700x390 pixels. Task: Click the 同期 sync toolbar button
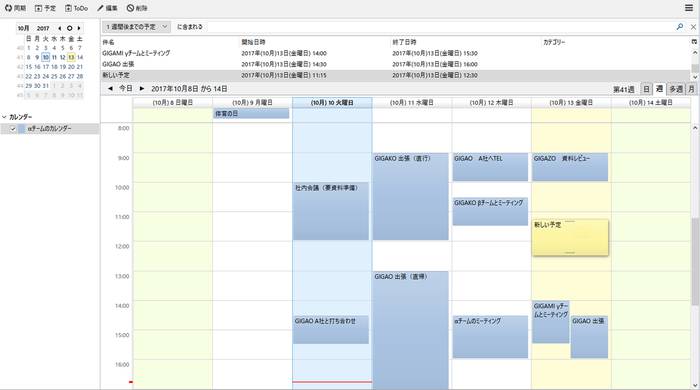coord(15,8)
